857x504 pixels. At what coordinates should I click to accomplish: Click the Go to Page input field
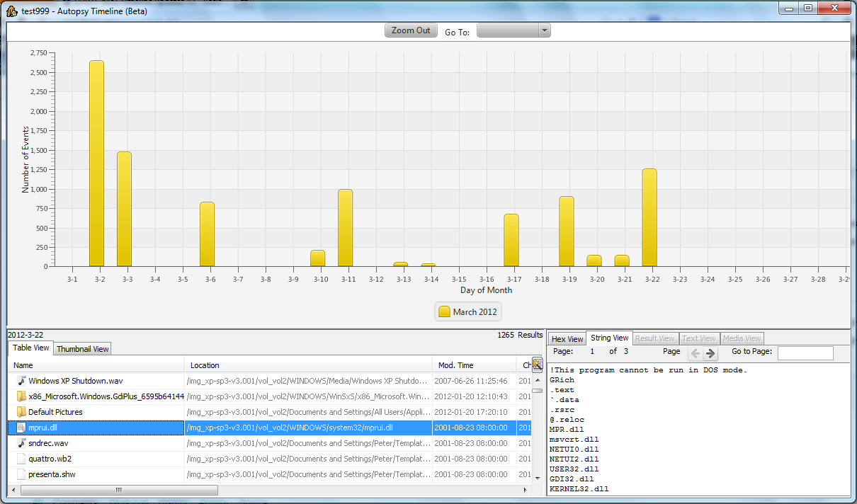805,353
